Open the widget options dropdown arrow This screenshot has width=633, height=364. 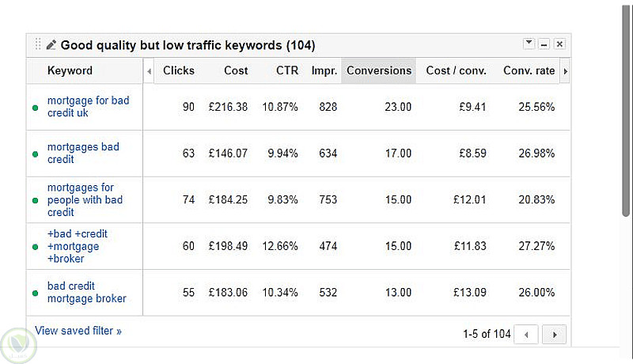pos(529,44)
